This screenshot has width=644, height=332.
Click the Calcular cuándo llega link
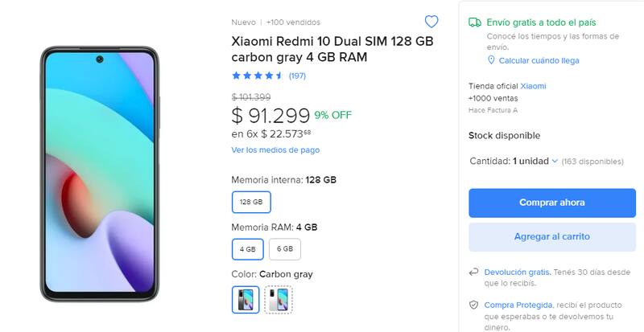[539, 60]
